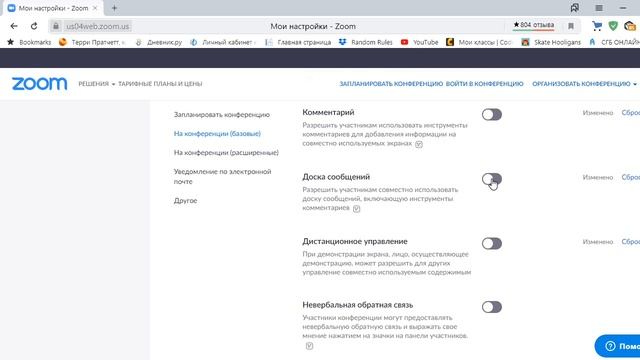Image resolution: width=640 pixels, height=360 pixels.
Task: Click info icon under Невербальная обратная связь
Action: click(x=309, y=346)
